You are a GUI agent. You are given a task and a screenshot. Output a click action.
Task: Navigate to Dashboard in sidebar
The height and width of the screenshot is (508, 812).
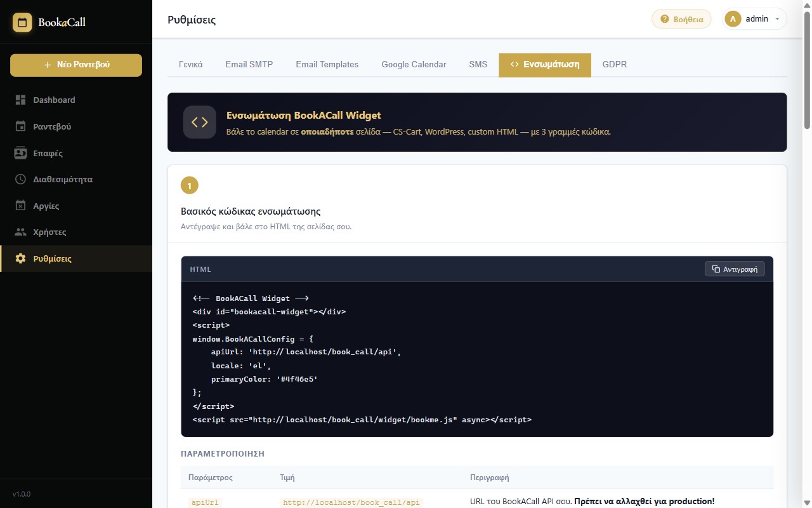(76, 100)
